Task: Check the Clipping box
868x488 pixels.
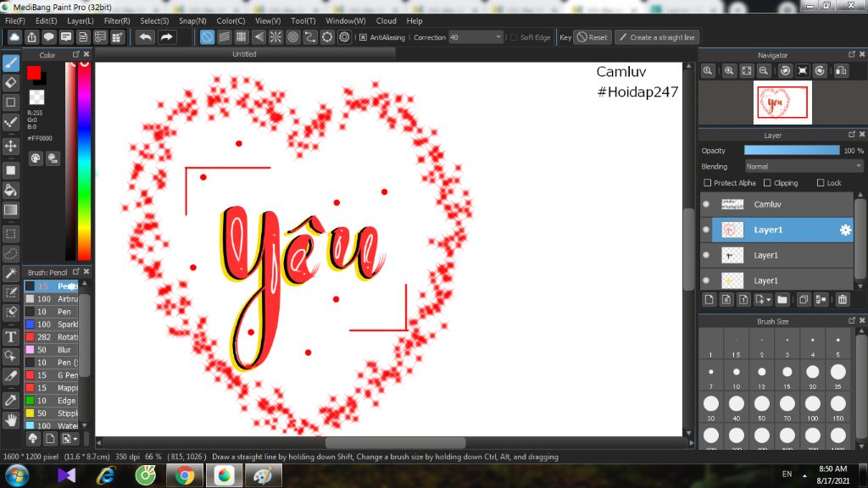Action: tap(767, 183)
